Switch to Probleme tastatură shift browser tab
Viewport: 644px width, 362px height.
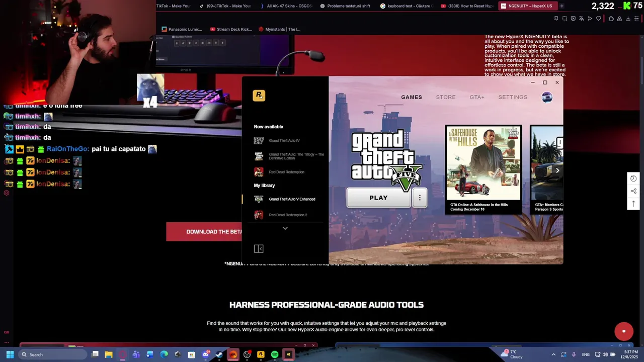(346, 6)
